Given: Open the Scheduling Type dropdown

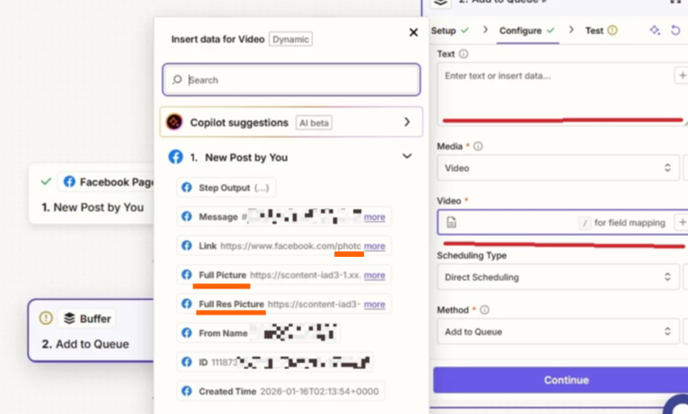Looking at the screenshot, I should click(558, 277).
